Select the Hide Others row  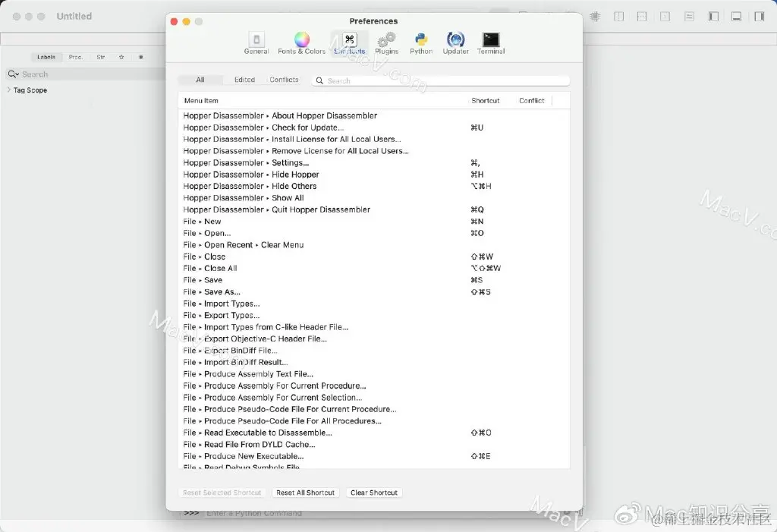[374, 186]
